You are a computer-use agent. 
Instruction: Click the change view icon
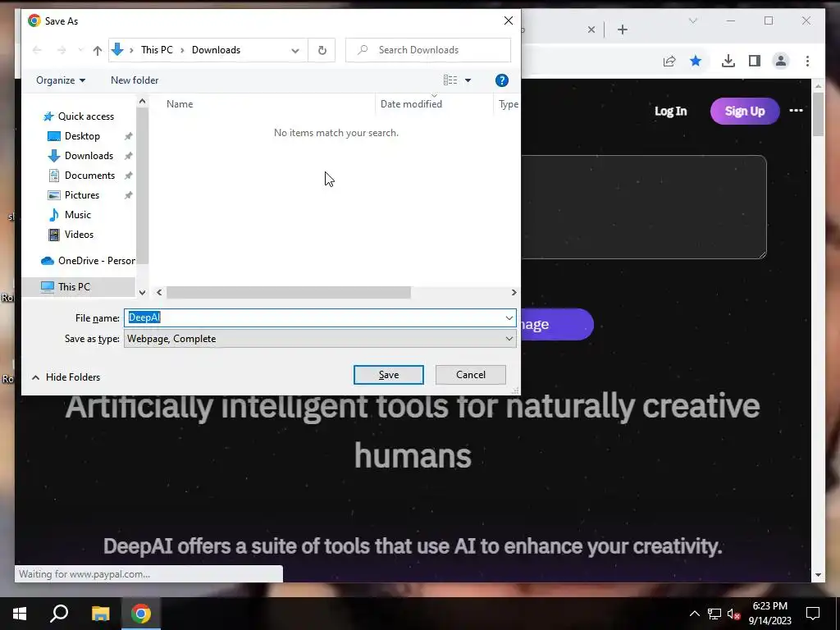(x=450, y=80)
